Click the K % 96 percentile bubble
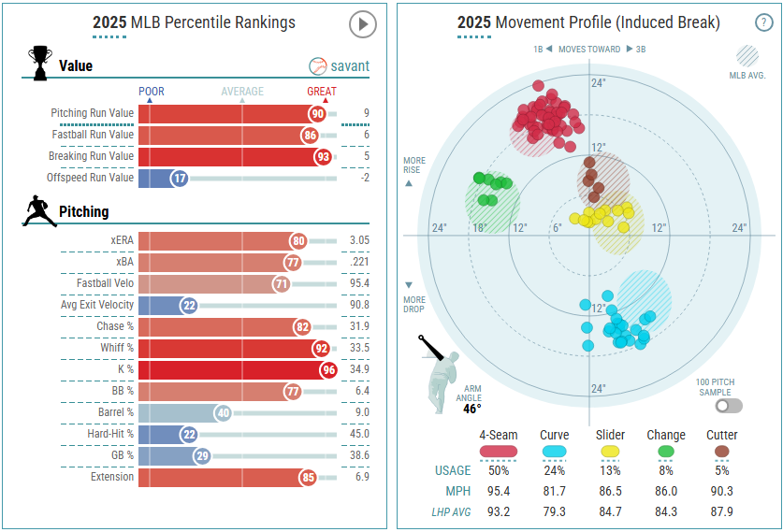 (327, 369)
